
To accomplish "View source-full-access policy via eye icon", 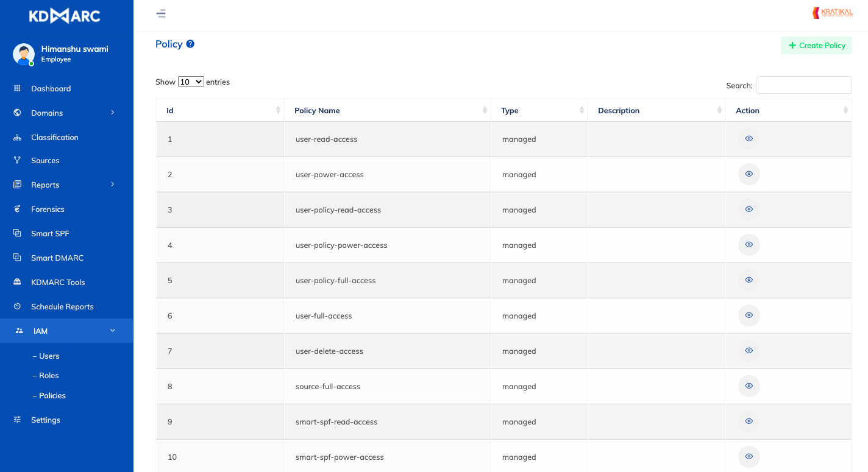I will click(749, 386).
